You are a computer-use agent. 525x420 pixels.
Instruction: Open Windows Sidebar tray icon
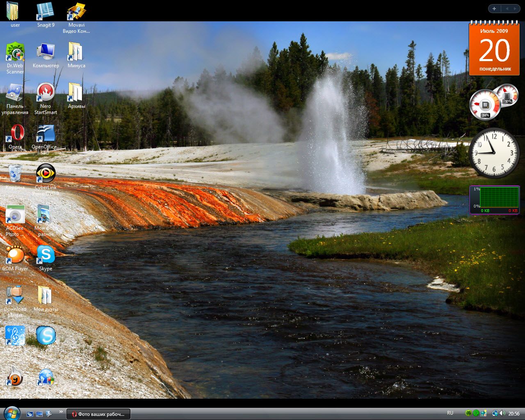(484, 413)
